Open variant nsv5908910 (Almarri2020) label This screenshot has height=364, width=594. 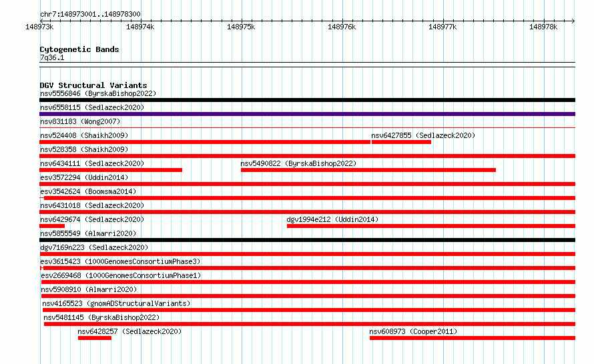[89, 289]
